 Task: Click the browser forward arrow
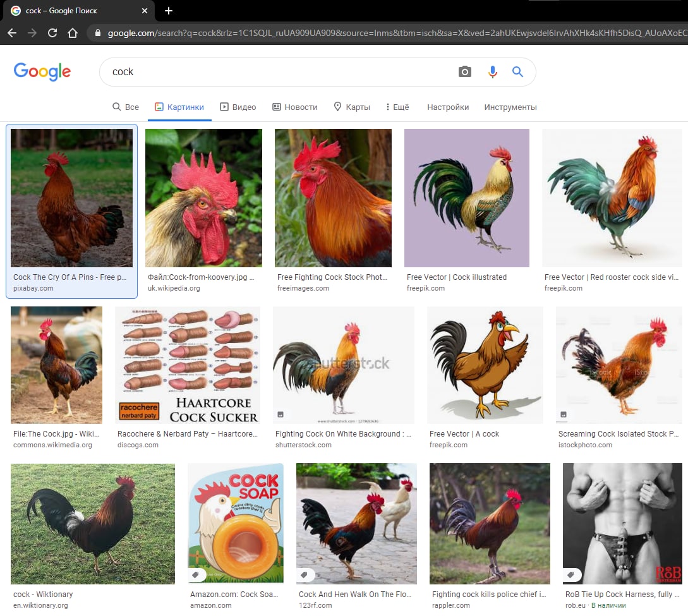coord(32,33)
